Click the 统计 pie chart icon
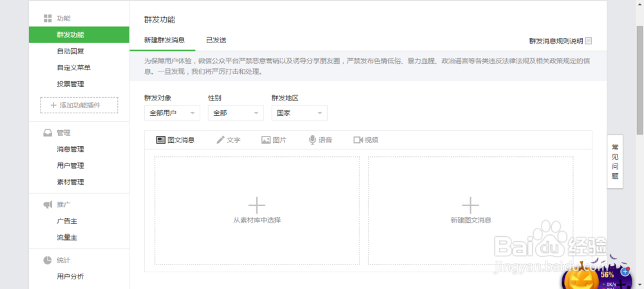644x289 pixels. [48, 260]
